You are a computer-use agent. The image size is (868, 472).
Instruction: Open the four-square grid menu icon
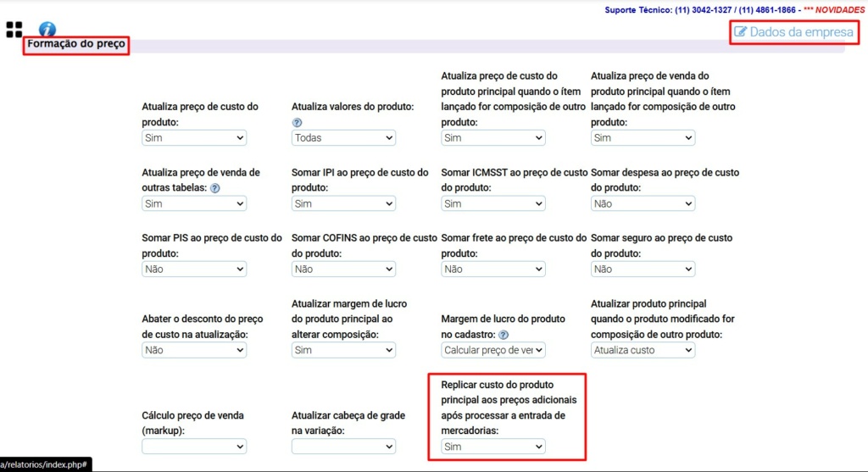[14, 30]
